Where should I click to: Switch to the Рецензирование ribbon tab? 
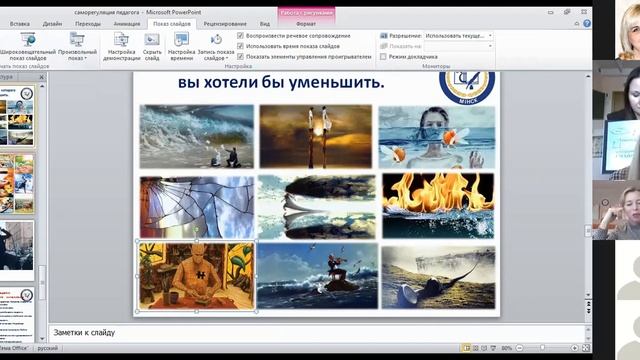point(225,24)
